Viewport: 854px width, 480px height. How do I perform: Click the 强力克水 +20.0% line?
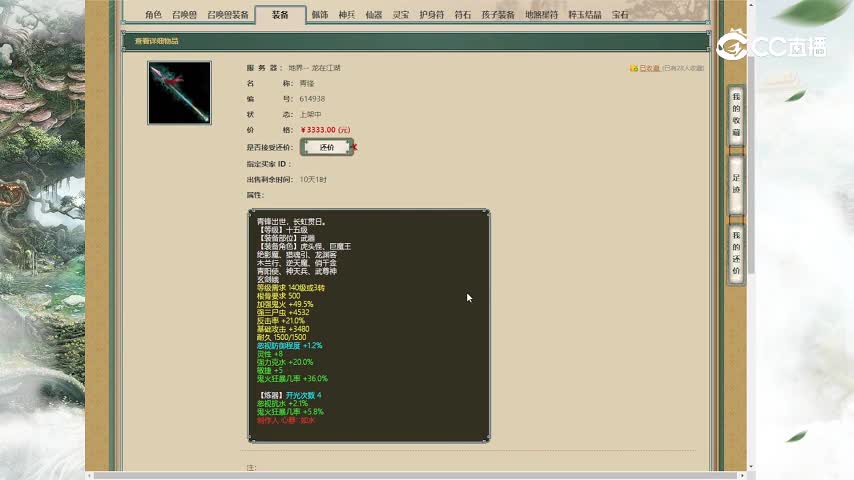click(285, 362)
